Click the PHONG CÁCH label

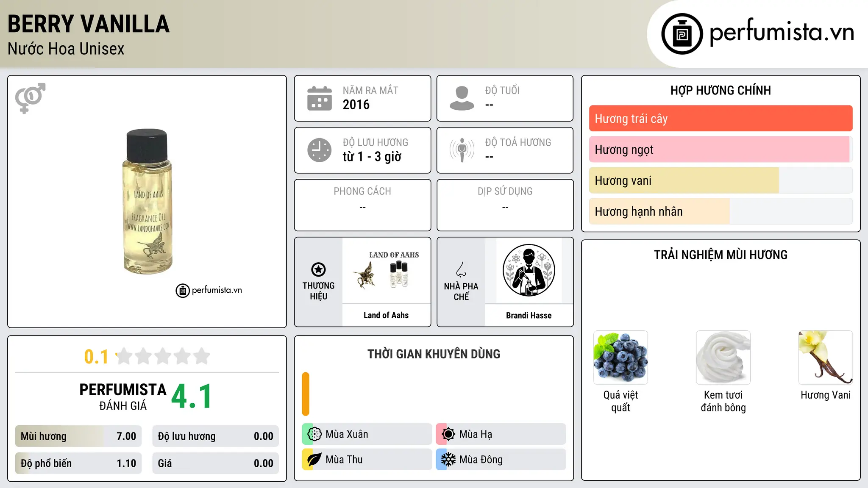pos(362,191)
